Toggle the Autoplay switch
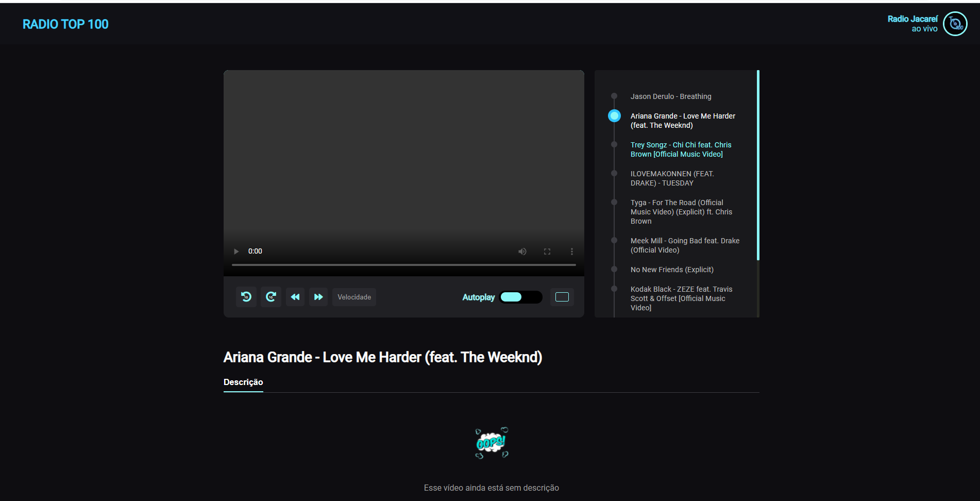Viewport: 980px width, 501px height. [x=521, y=297]
